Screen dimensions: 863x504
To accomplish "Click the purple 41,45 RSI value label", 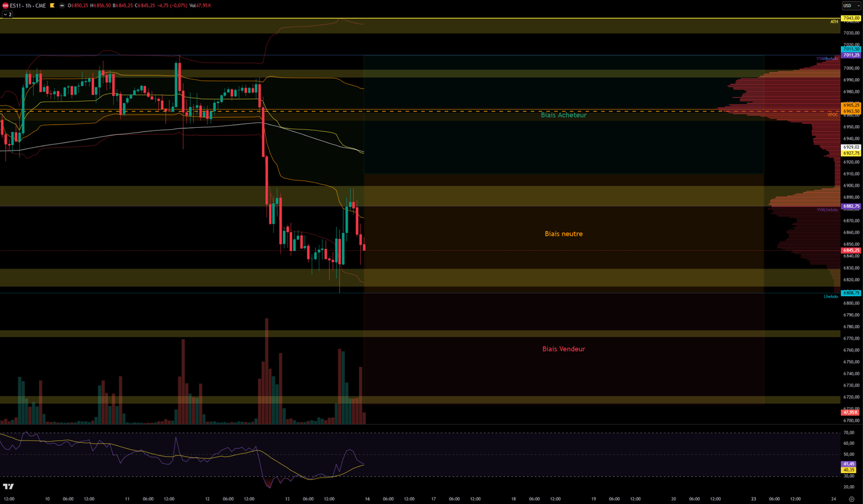I will [849, 464].
